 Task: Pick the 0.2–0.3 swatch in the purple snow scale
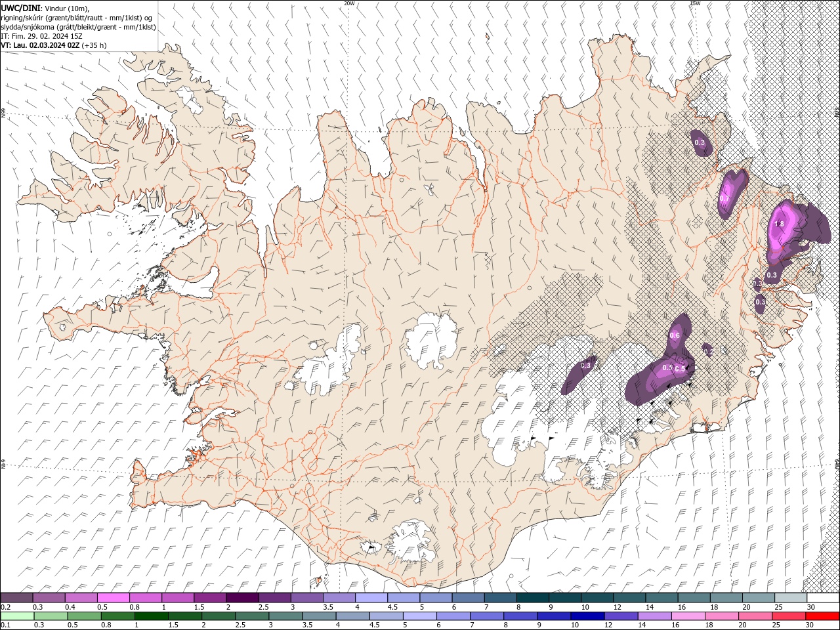coord(16,598)
